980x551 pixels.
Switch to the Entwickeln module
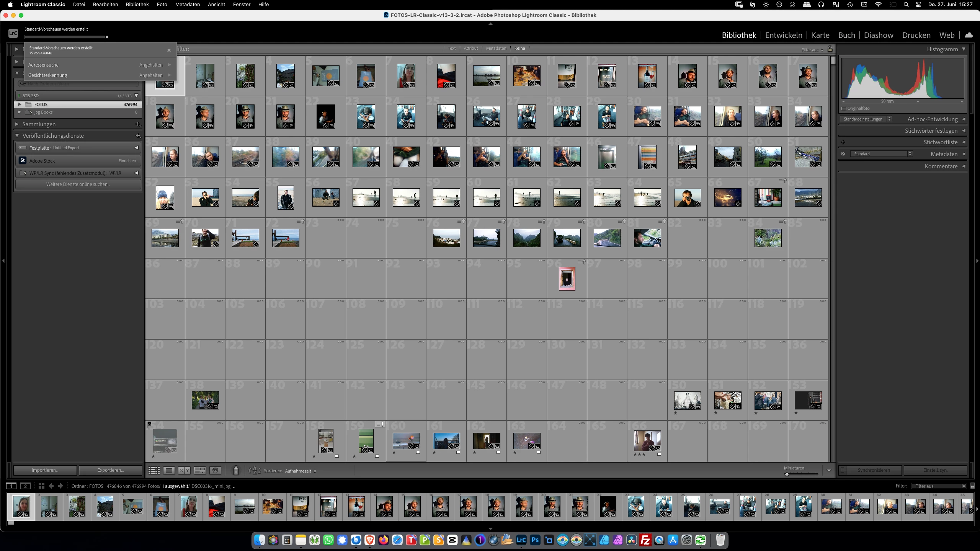pyautogui.click(x=783, y=35)
